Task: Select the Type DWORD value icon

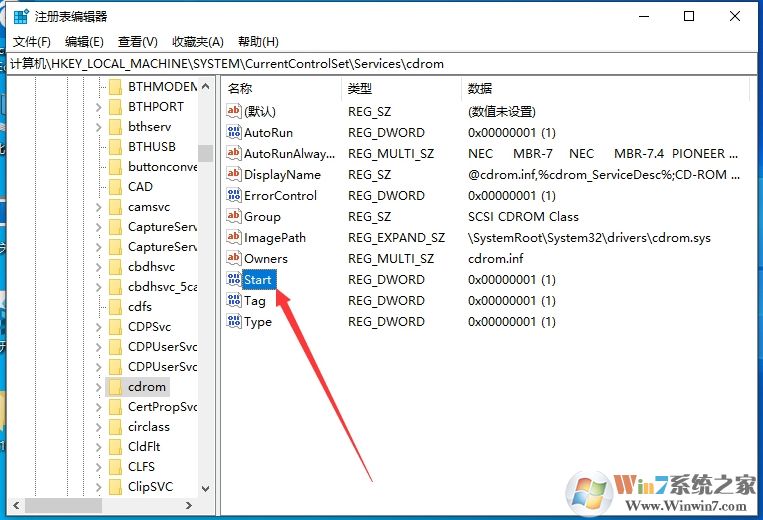Action: point(234,321)
